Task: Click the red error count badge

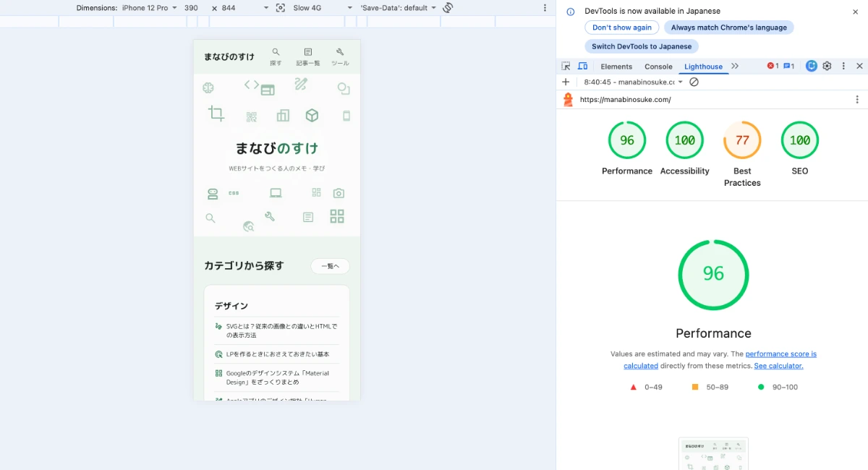Action: click(773, 66)
